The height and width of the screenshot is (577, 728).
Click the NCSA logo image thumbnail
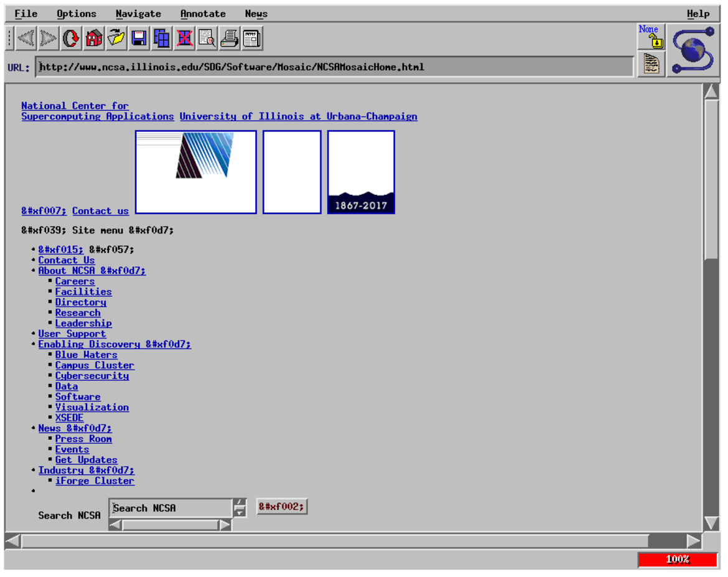coord(196,172)
